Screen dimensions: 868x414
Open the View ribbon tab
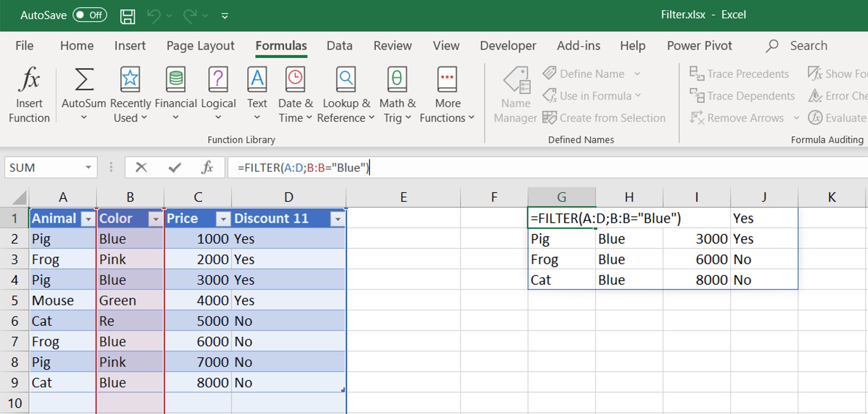pos(446,46)
